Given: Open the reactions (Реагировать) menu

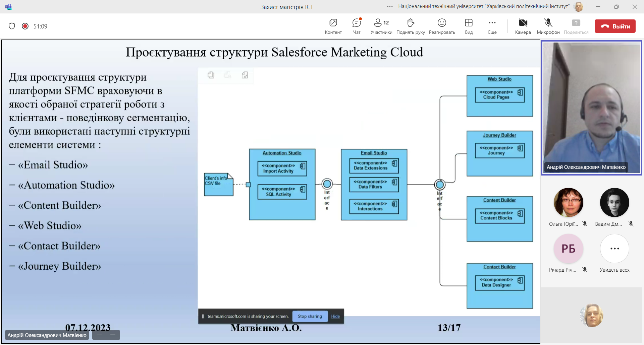Looking at the screenshot, I should [x=442, y=26].
